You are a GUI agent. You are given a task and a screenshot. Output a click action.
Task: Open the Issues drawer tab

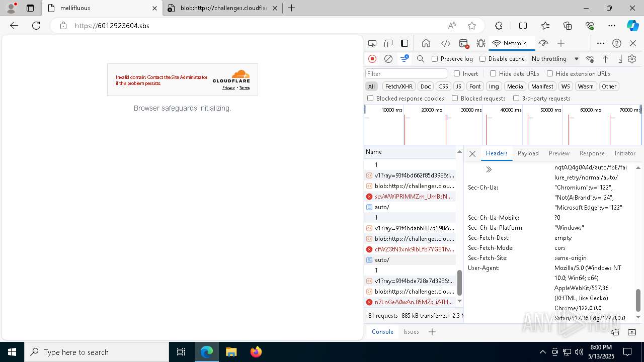click(411, 332)
